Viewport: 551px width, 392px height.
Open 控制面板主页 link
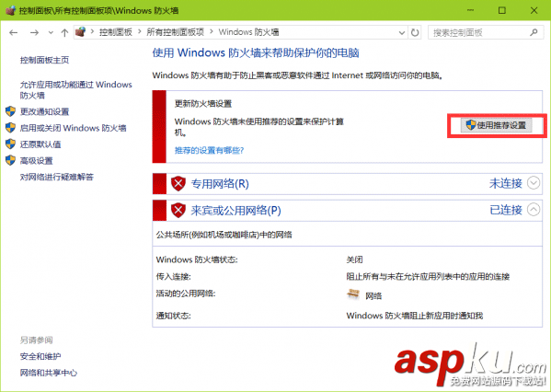click(x=45, y=60)
